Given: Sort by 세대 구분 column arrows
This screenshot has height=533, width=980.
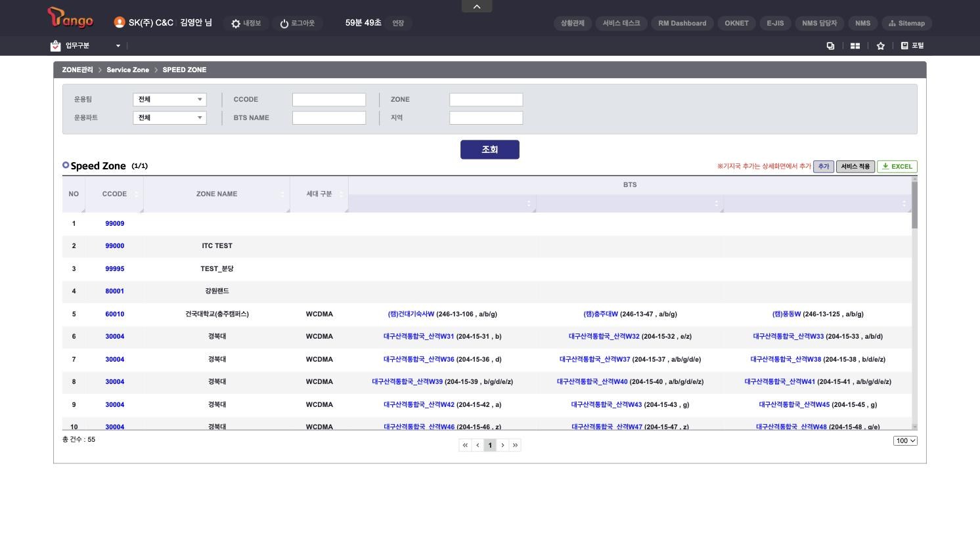Looking at the screenshot, I should point(341,194).
